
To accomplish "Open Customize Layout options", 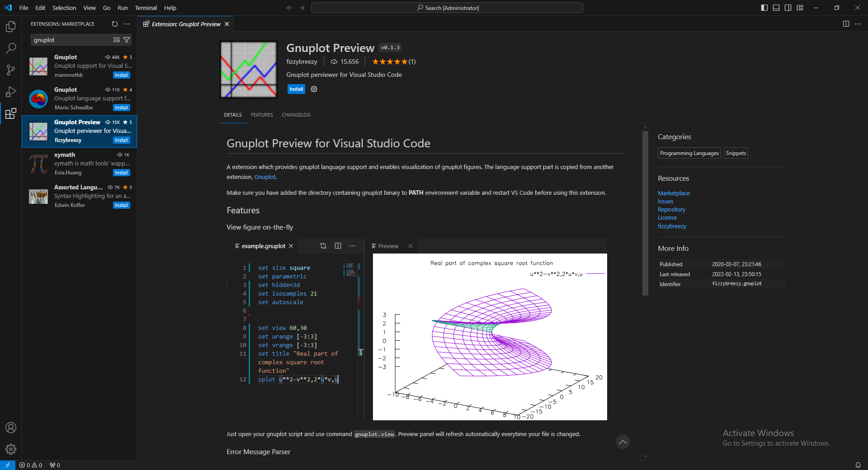I will [800, 8].
